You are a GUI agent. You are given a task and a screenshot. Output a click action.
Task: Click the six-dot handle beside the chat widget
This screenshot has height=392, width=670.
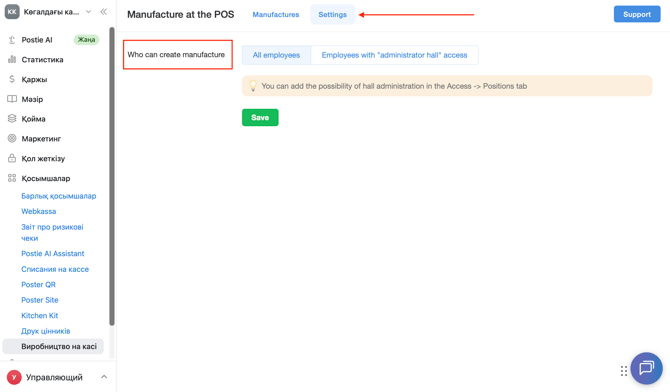[x=624, y=371]
